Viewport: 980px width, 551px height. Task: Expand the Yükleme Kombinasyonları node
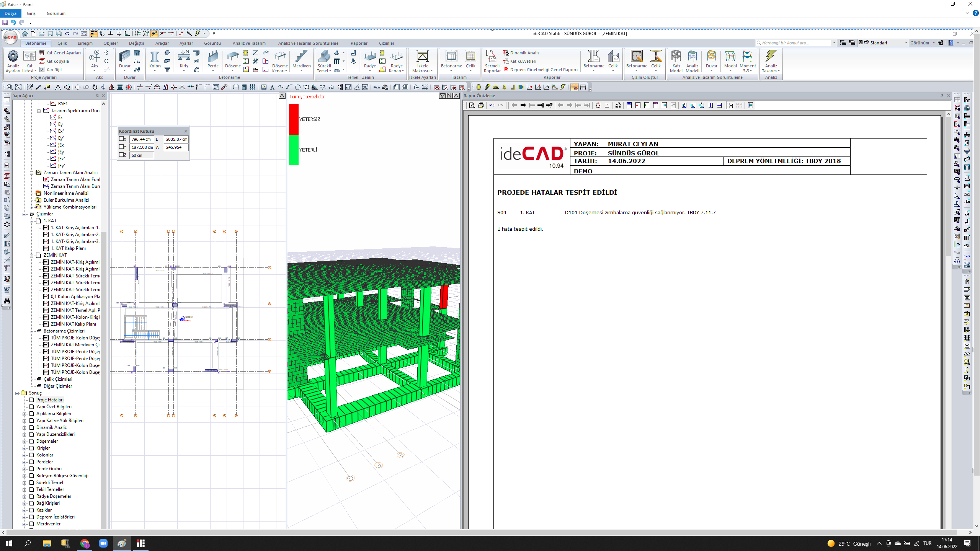[x=32, y=207]
